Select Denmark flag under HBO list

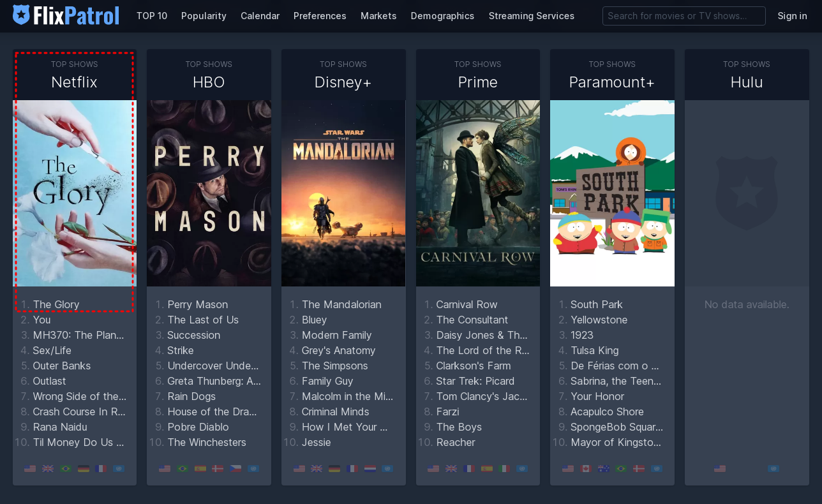coord(218,469)
